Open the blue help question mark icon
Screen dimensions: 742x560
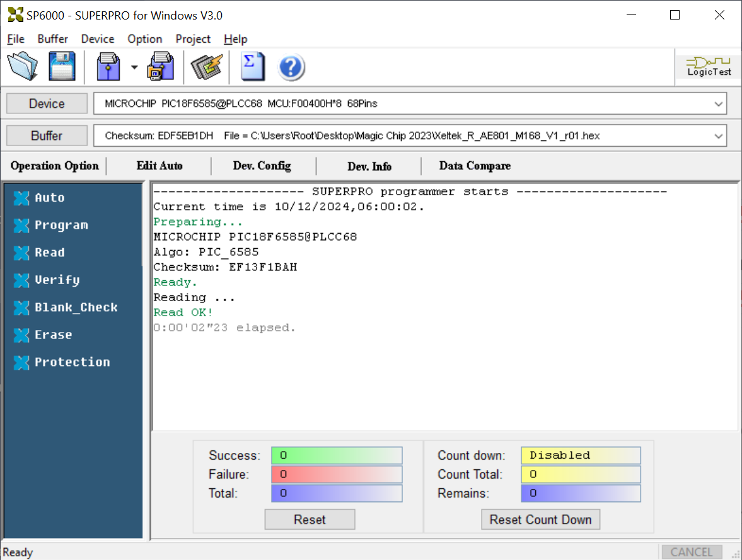click(291, 67)
